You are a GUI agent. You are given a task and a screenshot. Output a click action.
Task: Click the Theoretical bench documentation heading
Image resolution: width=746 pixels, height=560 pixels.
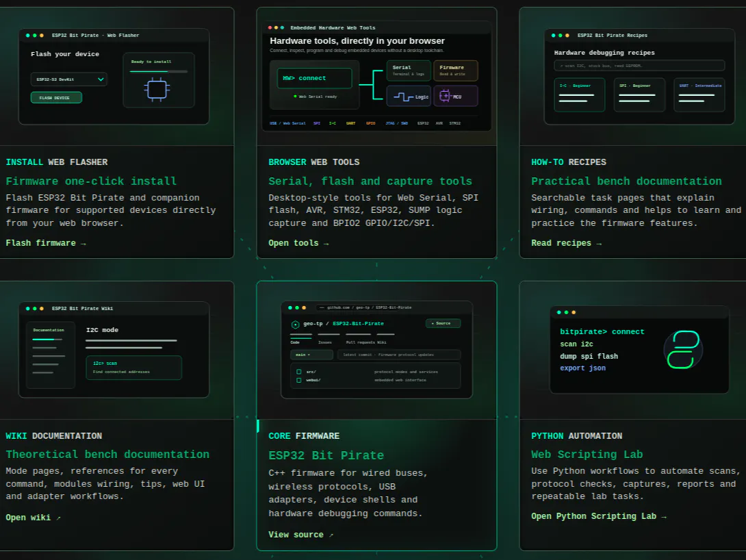(107, 455)
